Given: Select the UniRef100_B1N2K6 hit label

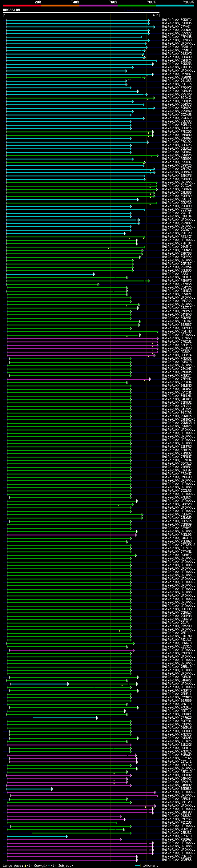Looking at the screenshot, I should point(177,745).
